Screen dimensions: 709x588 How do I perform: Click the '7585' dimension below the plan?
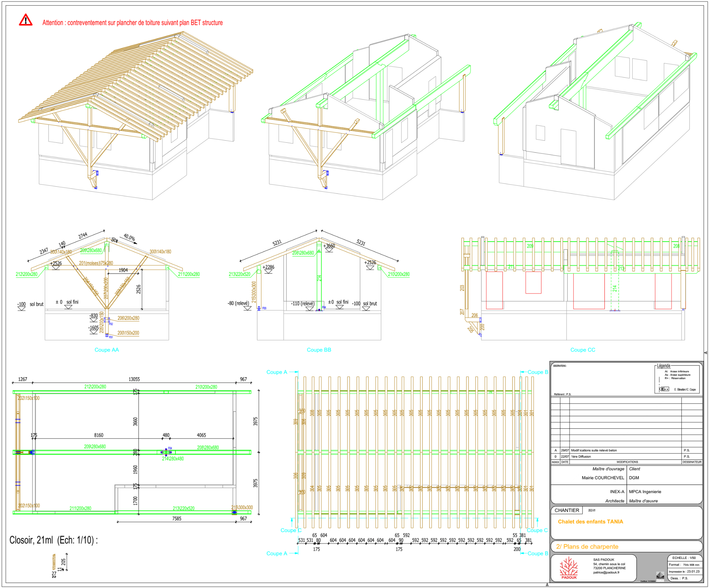pos(177,519)
